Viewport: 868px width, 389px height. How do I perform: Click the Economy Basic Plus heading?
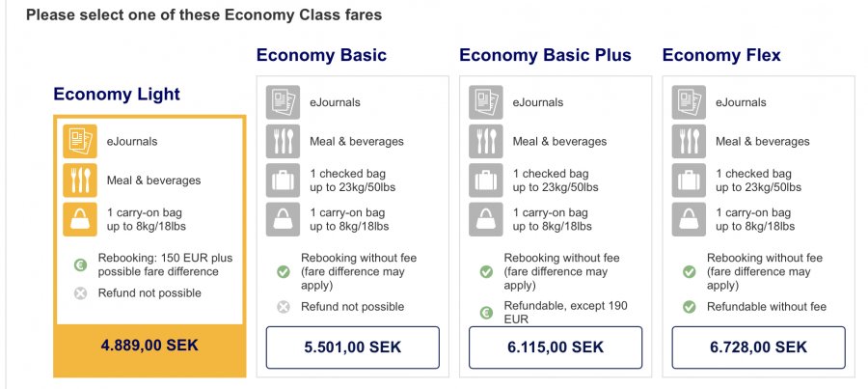point(545,55)
